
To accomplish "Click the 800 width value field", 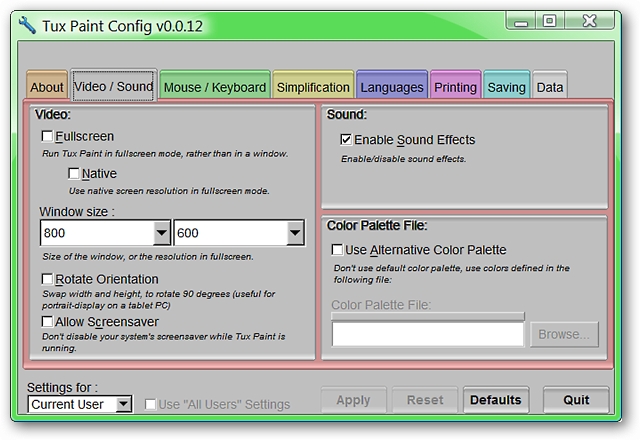I will (x=97, y=233).
